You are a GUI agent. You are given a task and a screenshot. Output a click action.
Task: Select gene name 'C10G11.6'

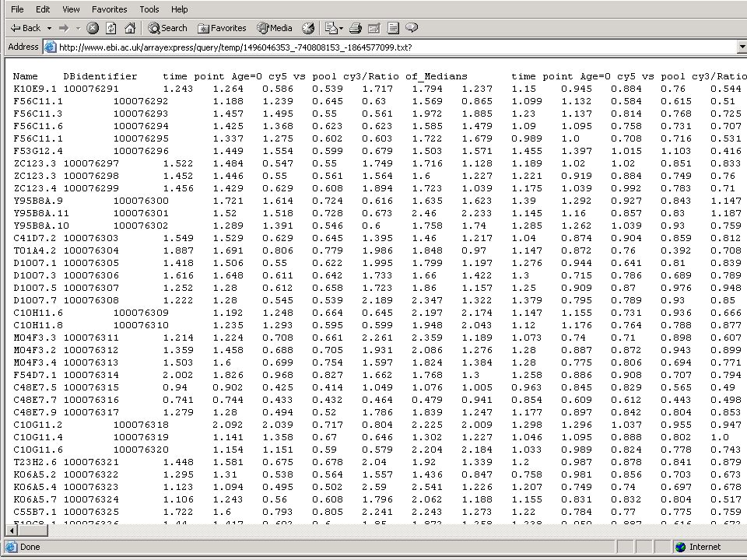click(x=38, y=449)
